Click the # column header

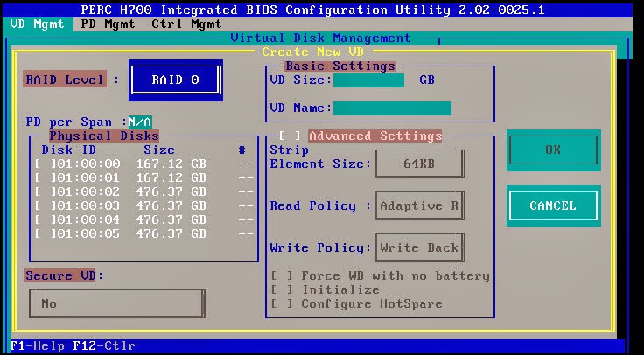click(x=241, y=150)
